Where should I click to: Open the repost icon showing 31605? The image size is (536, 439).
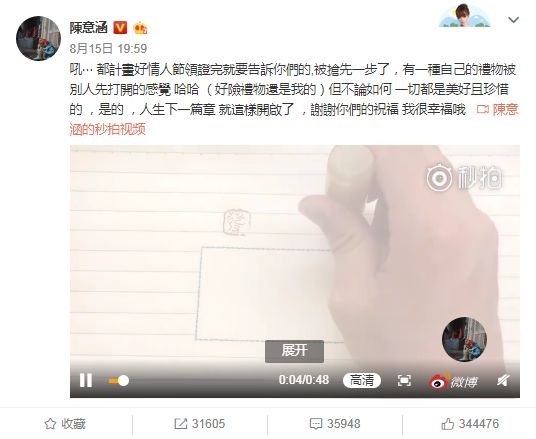(x=180, y=424)
